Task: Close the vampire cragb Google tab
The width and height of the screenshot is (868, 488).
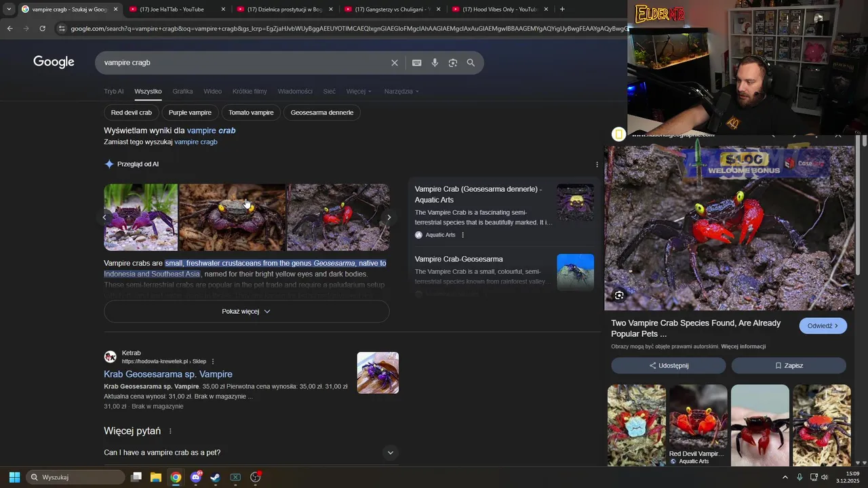Action: point(115,9)
